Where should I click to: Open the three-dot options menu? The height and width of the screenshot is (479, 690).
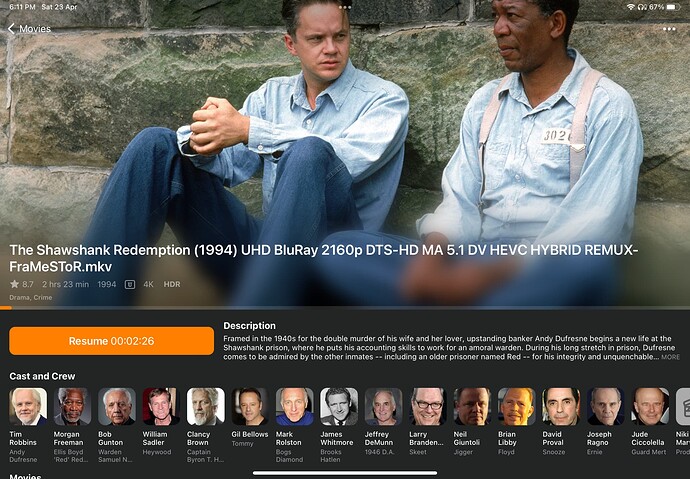coord(669,29)
